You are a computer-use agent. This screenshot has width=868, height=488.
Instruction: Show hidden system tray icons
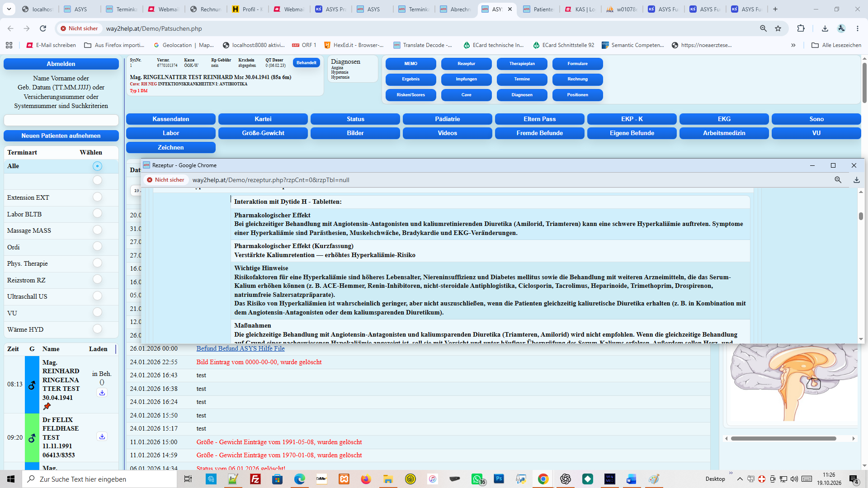click(x=740, y=479)
